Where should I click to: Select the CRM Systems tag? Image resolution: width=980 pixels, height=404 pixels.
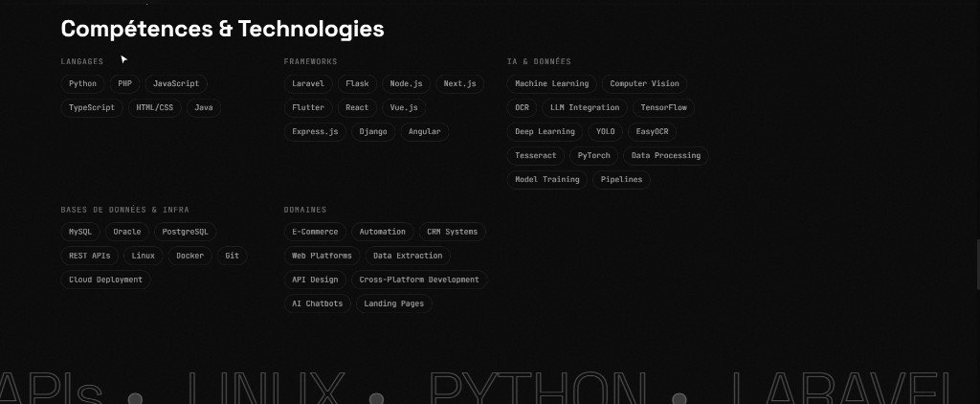tap(453, 232)
